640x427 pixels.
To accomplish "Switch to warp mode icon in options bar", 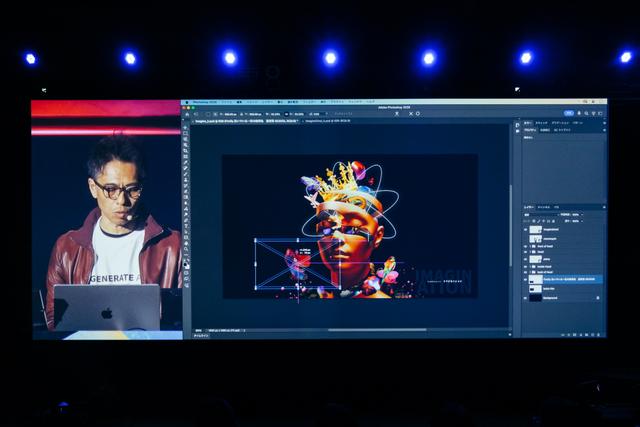I will click(396, 114).
